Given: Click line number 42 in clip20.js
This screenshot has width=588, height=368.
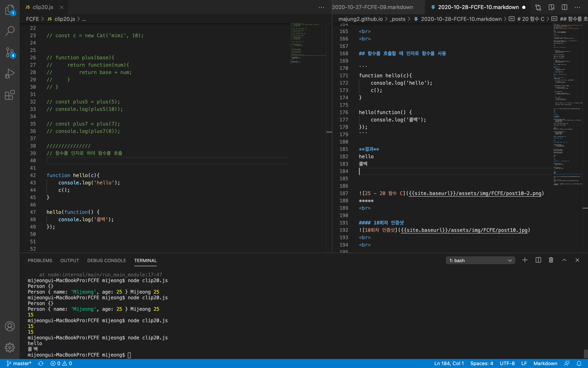Looking at the screenshot, I should (33, 175).
